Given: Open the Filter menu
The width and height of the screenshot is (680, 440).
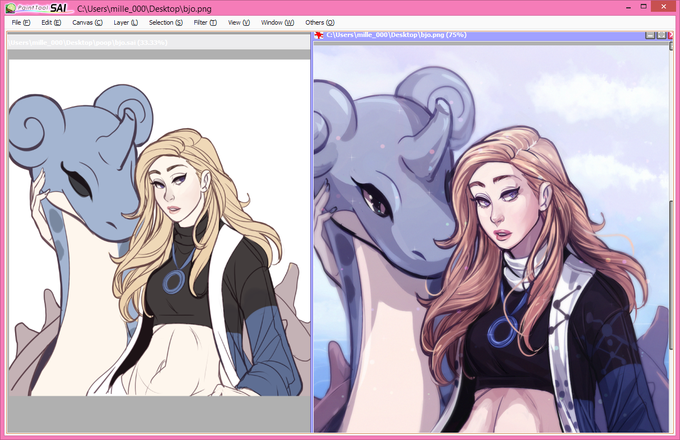Looking at the screenshot, I should 205,23.
